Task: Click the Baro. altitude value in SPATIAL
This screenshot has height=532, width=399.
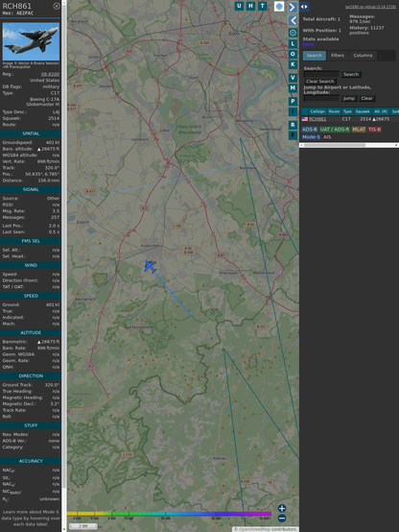Action: point(48,149)
